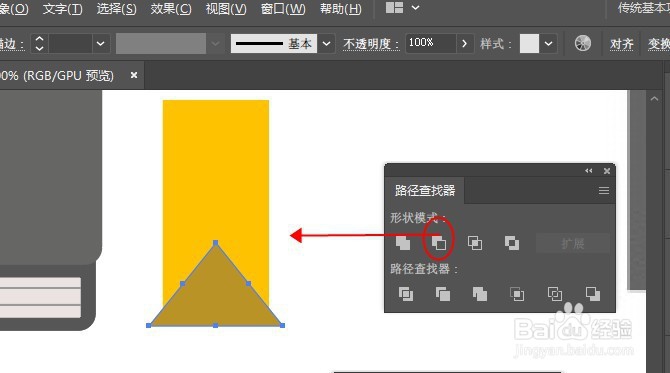Image resolution: width=670 pixels, height=373 pixels.
Task: Close the 路径查找器 panel
Action: 607,171
